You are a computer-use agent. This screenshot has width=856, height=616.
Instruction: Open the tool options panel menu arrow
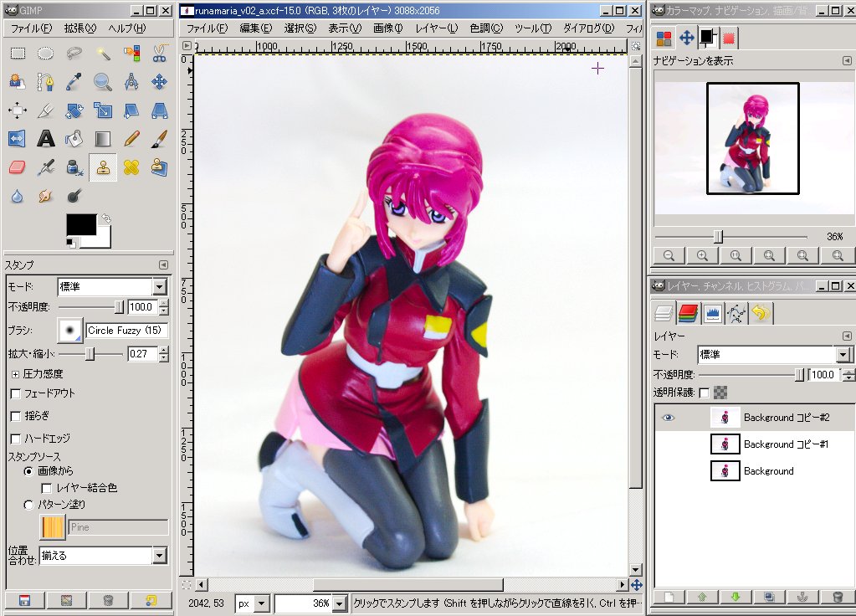click(x=163, y=264)
